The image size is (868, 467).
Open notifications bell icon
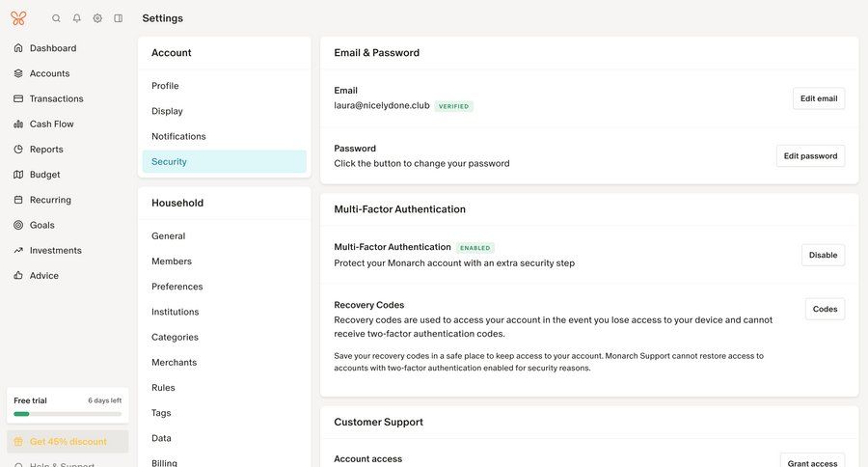(x=77, y=18)
